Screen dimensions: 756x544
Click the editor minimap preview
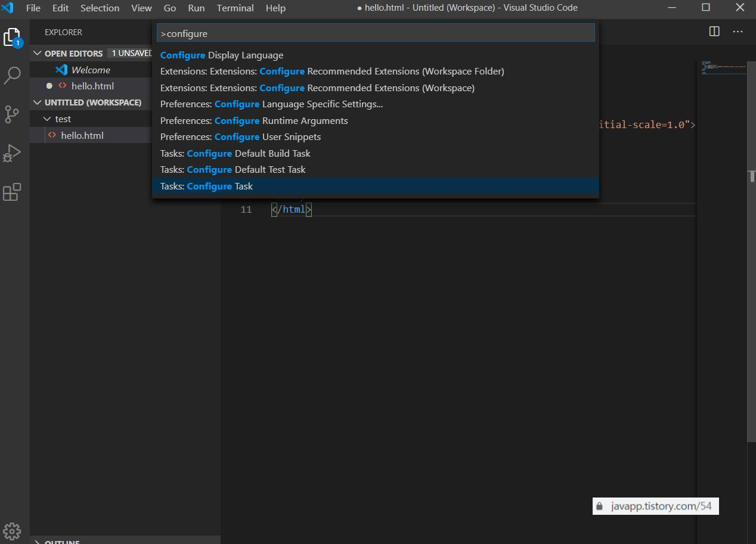[723, 67]
